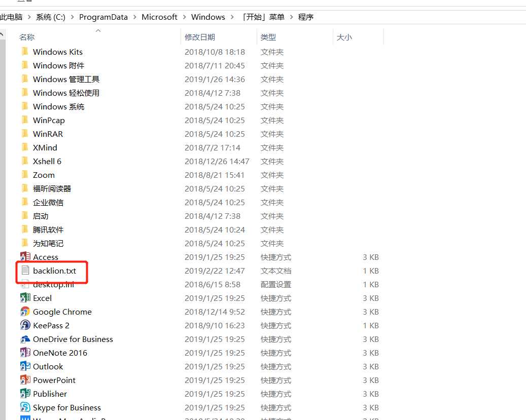Click the date 2018/10/8 18:18
Screen dimensions: 526x420
pos(215,52)
